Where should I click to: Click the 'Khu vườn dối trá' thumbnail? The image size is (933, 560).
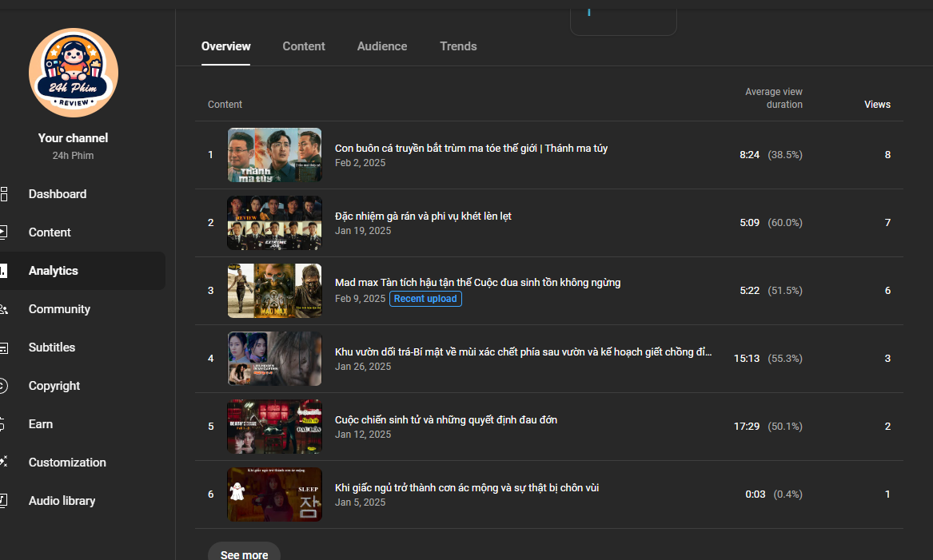point(274,359)
